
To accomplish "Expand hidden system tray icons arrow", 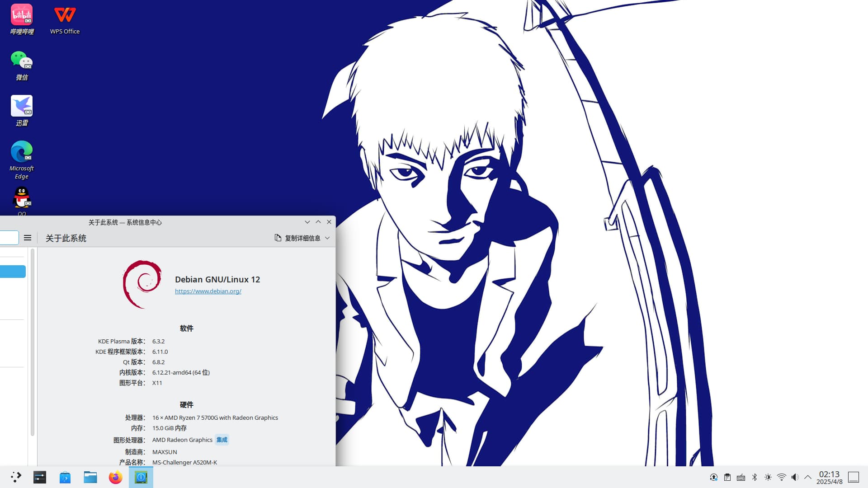I will coord(808,477).
